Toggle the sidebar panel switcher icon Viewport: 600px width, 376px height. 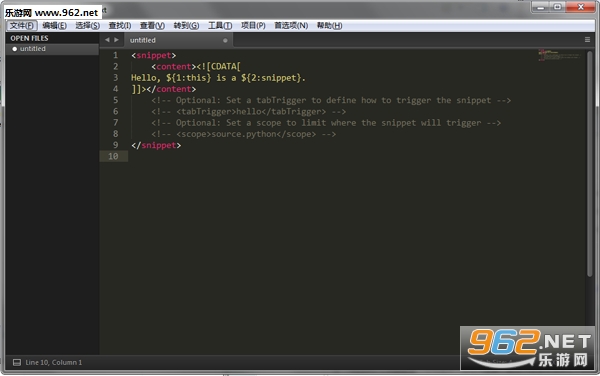(17, 362)
